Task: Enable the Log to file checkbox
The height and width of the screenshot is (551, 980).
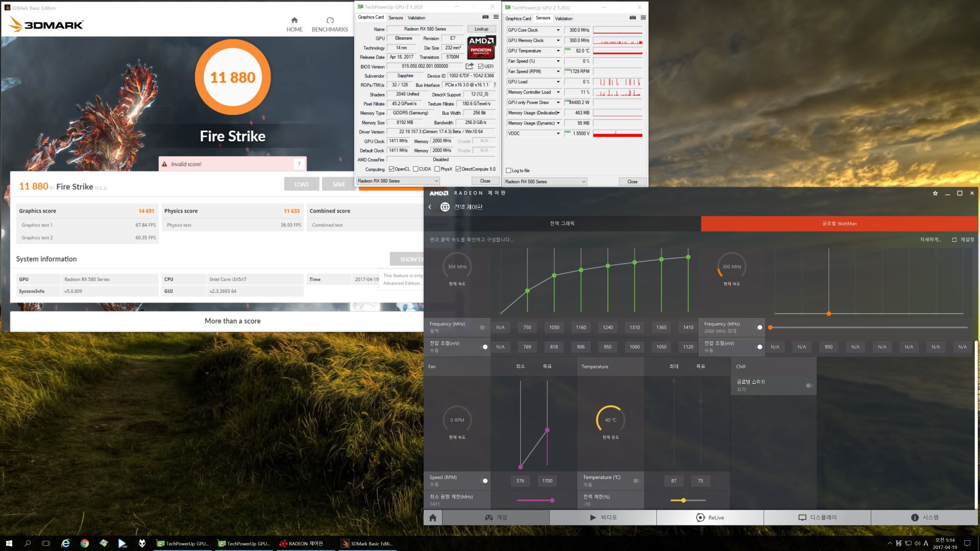Action: 508,170
